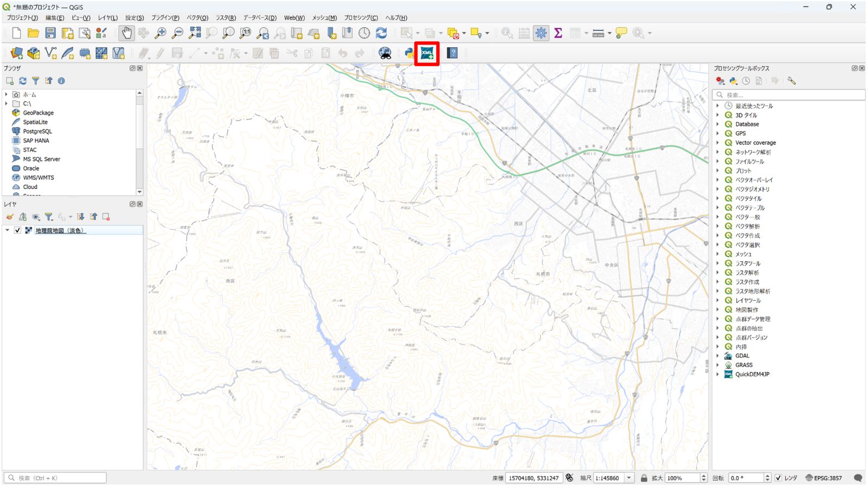Screen dimensions: 868x487
Task: Open the プロセシング(C) menu
Action: point(361,18)
